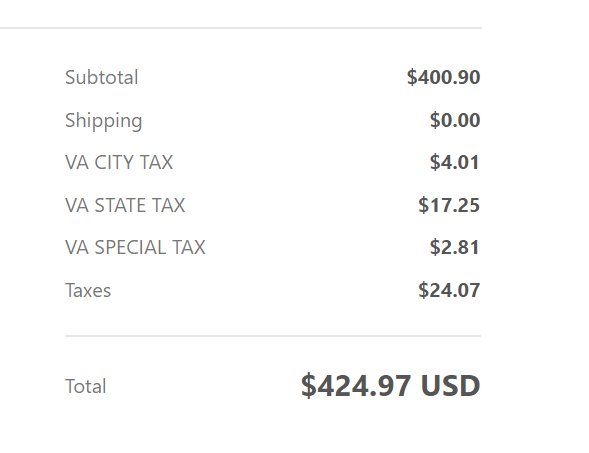Click the top divider line above Subtotal
The width and height of the screenshot is (589, 453).
tap(240, 28)
